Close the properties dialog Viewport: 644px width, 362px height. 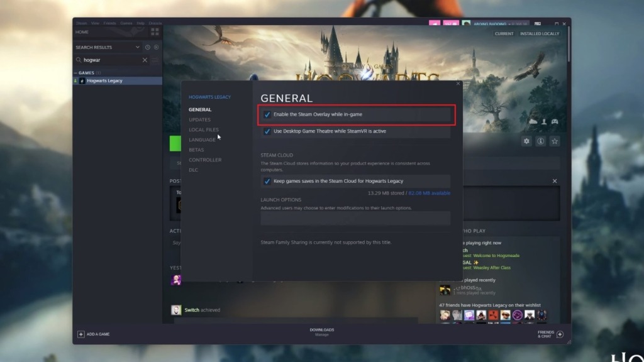coord(458,84)
